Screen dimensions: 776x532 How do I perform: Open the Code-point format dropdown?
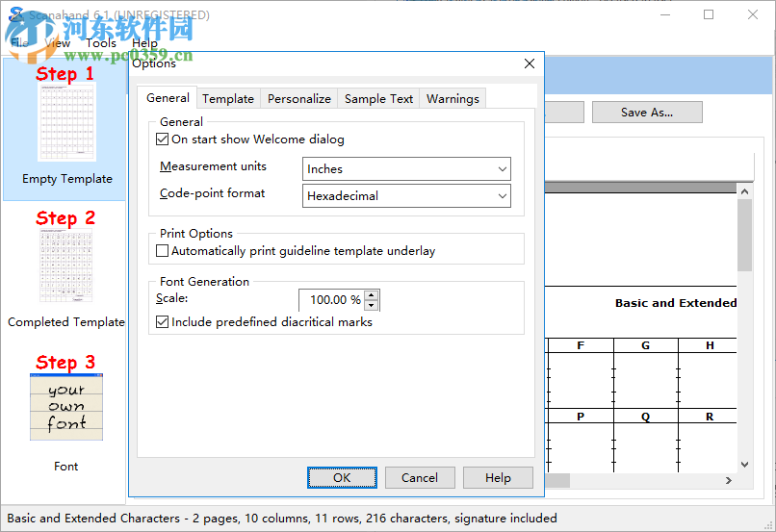406,196
